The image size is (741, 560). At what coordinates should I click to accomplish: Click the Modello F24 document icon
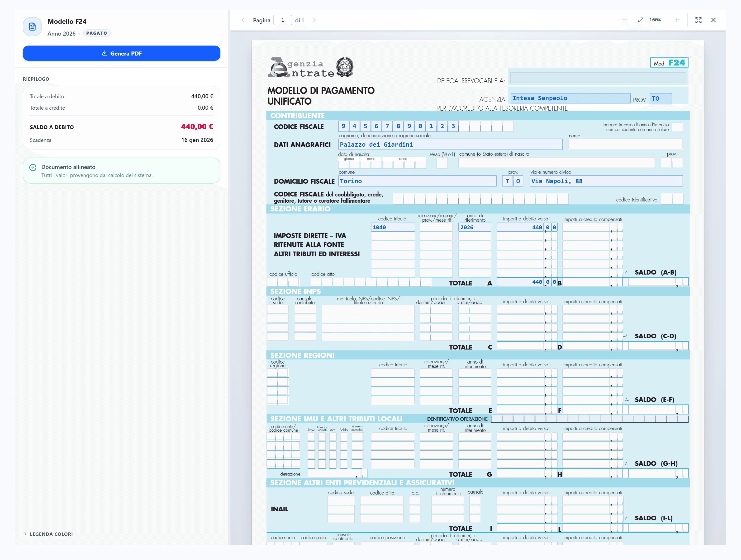click(32, 27)
